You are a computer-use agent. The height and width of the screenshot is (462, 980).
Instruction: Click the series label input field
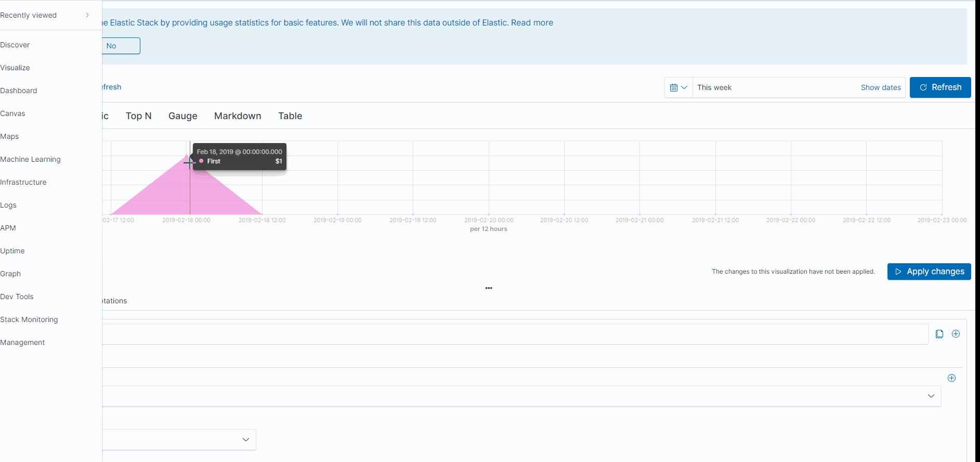pos(515,334)
